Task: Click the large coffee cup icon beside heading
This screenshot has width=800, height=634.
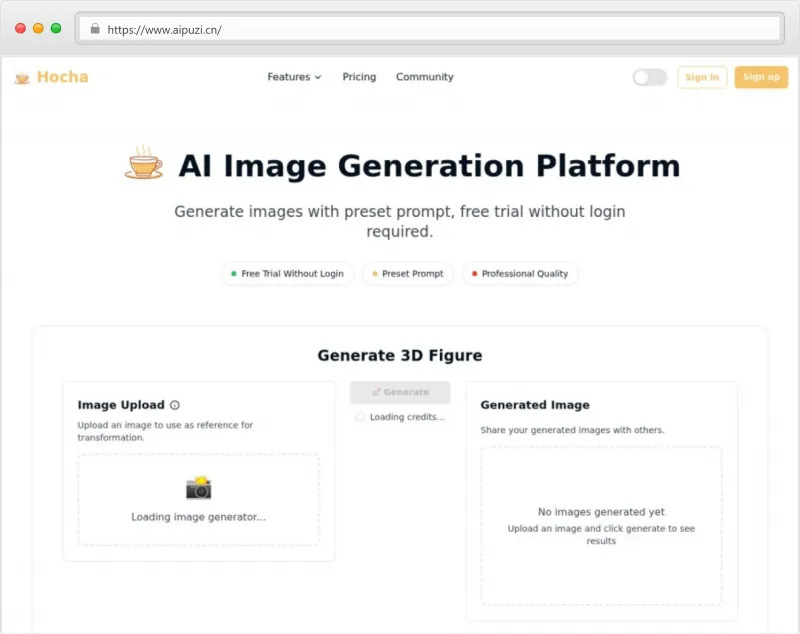Action: (143, 163)
